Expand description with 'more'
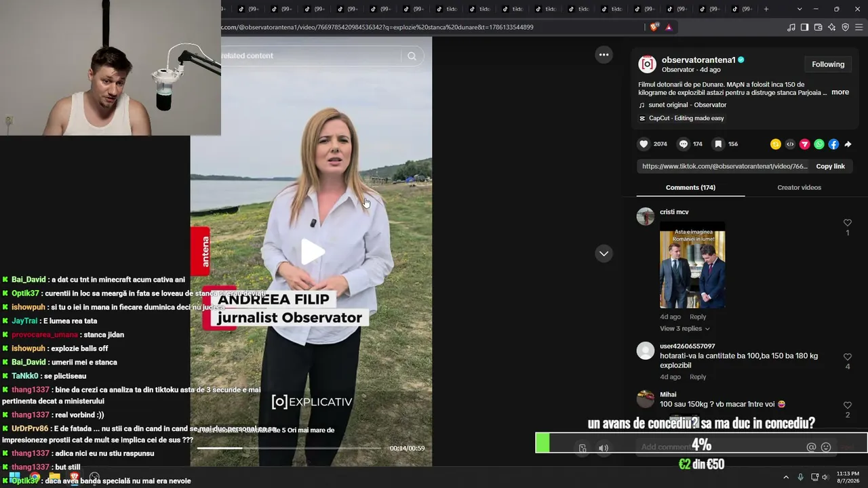The width and height of the screenshot is (868, 488). click(840, 92)
